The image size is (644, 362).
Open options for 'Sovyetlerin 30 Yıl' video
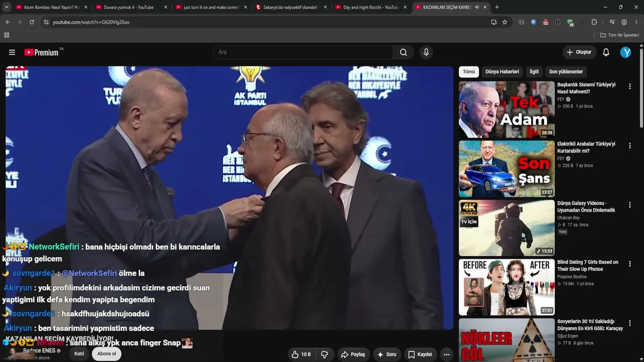[x=629, y=323]
